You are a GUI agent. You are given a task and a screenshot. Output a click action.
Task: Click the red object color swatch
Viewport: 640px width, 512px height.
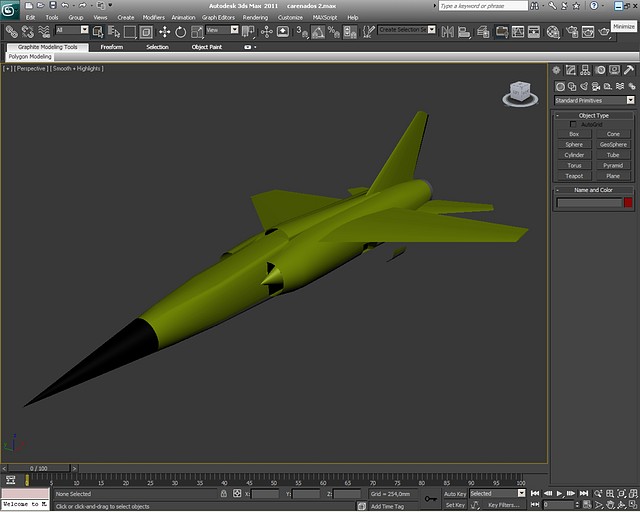click(x=628, y=202)
